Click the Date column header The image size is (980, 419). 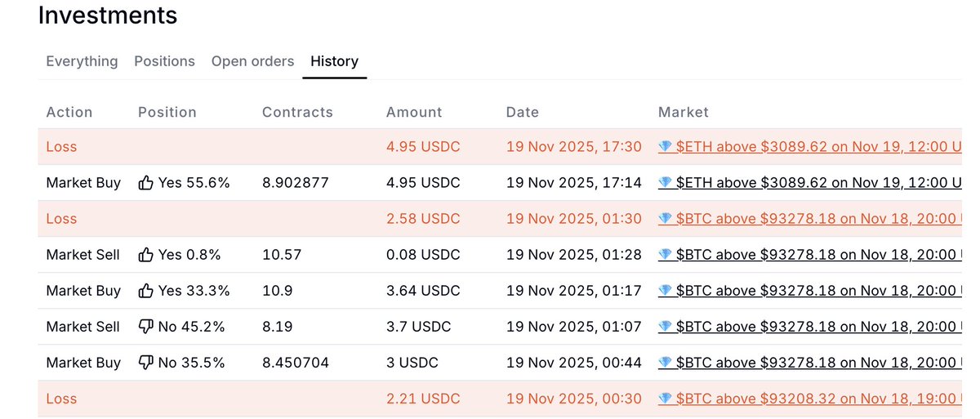(x=522, y=112)
